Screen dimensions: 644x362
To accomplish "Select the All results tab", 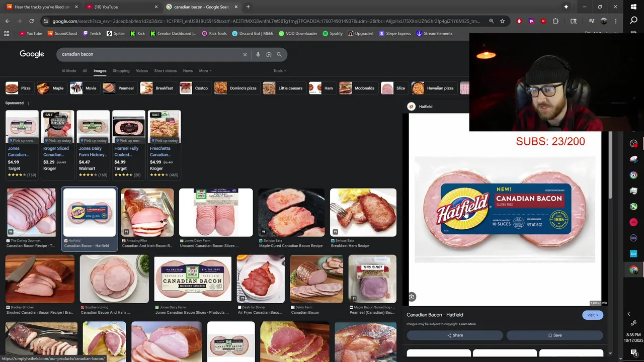I will click(x=85, y=71).
